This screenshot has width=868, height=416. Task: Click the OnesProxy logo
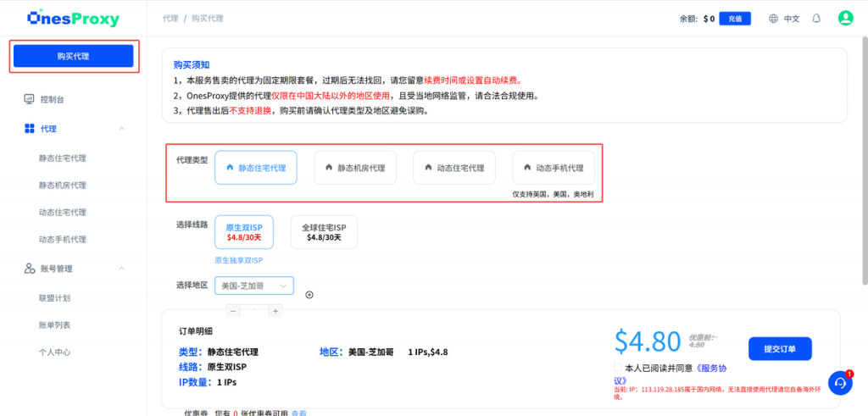(x=73, y=18)
